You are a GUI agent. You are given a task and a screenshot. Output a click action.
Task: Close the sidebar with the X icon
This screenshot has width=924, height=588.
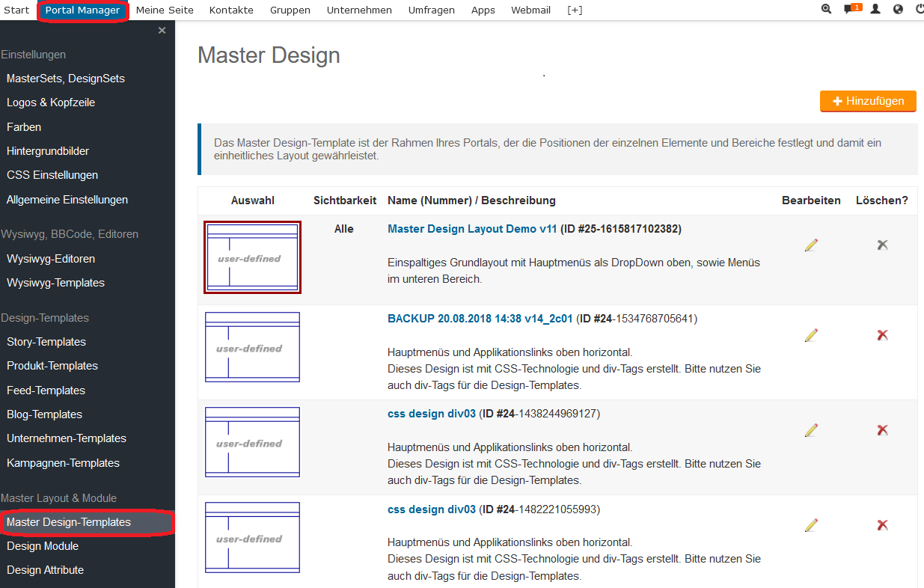pyautogui.click(x=162, y=31)
